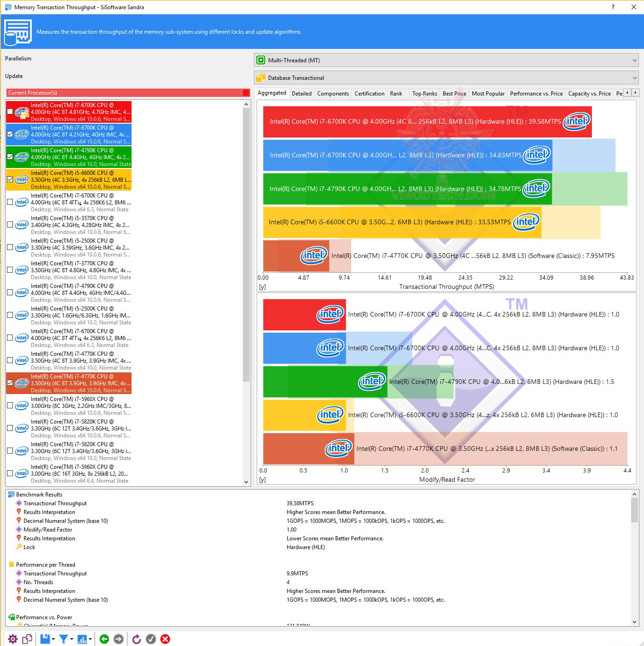Click the copy results icon
Screen dimensions: 644x646
point(27,639)
